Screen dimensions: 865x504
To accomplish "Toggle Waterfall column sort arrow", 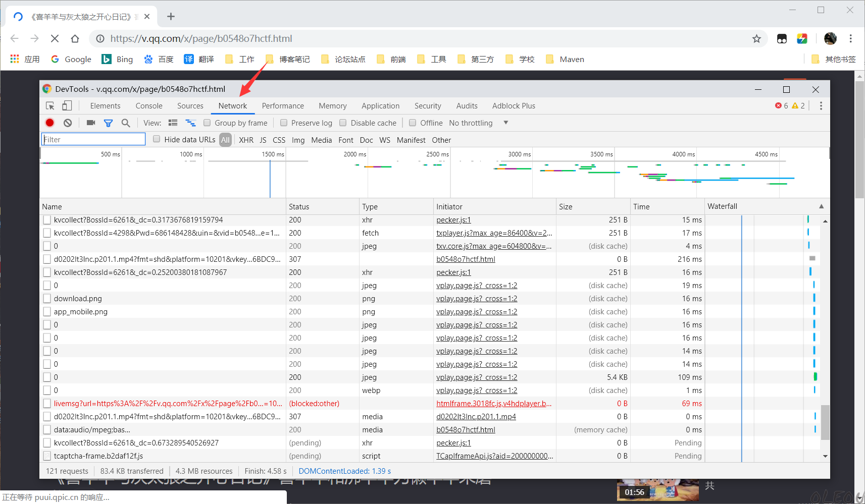I will click(x=822, y=206).
